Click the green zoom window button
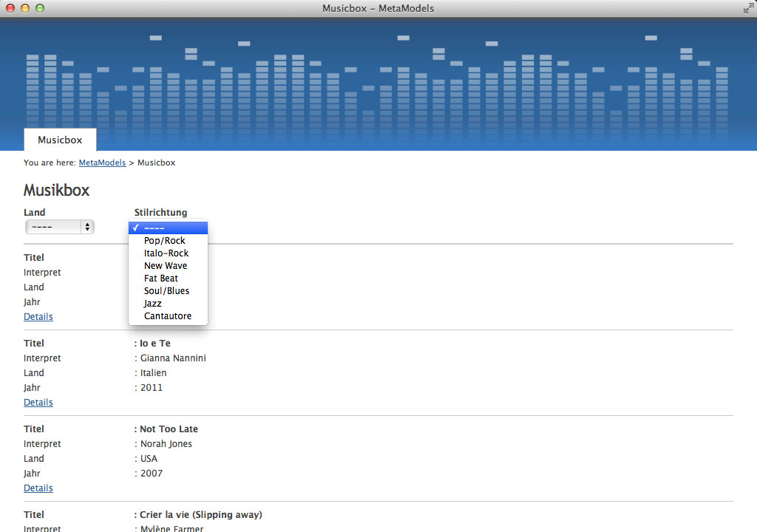This screenshot has width=757, height=532. coord(40,8)
